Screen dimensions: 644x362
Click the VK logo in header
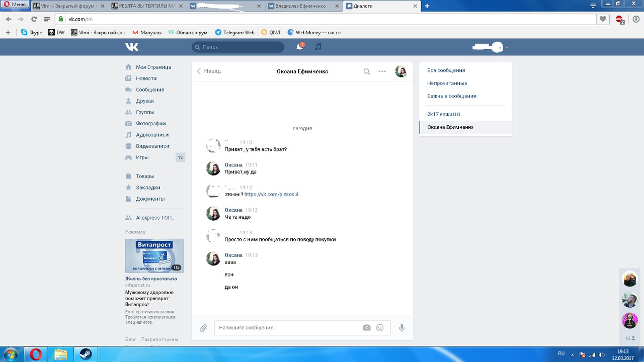coord(132,47)
